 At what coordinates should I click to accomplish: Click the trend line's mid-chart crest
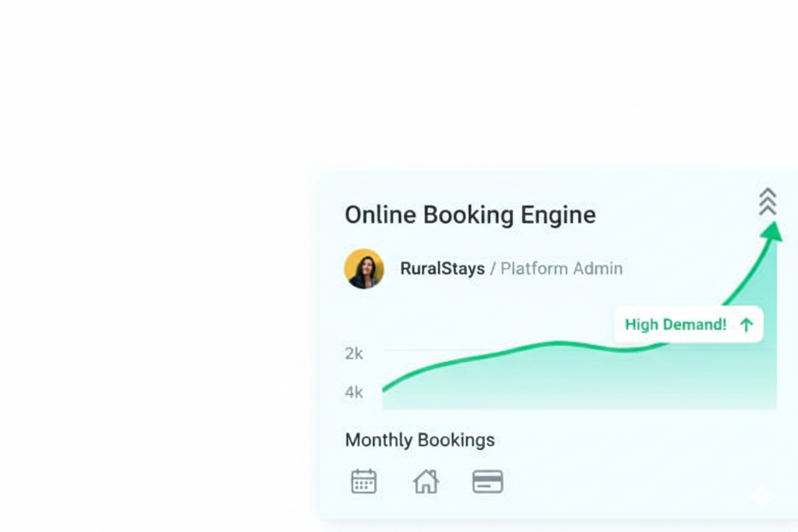tap(559, 343)
